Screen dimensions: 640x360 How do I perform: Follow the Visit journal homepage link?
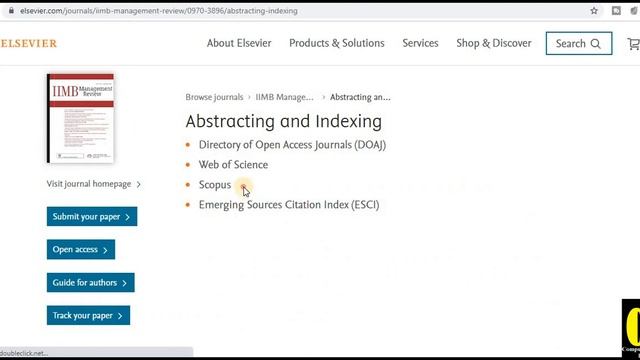click(x=93, y=184)
